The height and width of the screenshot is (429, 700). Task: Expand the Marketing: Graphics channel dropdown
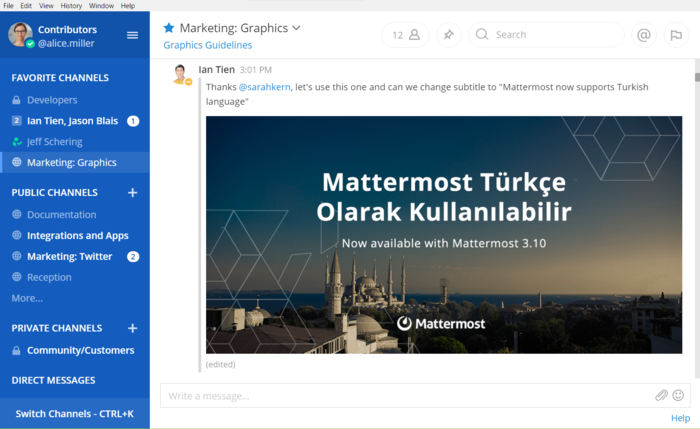coord(296,28)
